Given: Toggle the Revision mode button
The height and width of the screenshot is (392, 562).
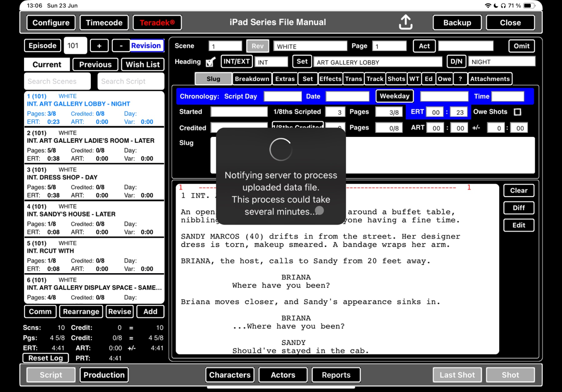Looking at the screenshot, I should [x=146, y=46].
